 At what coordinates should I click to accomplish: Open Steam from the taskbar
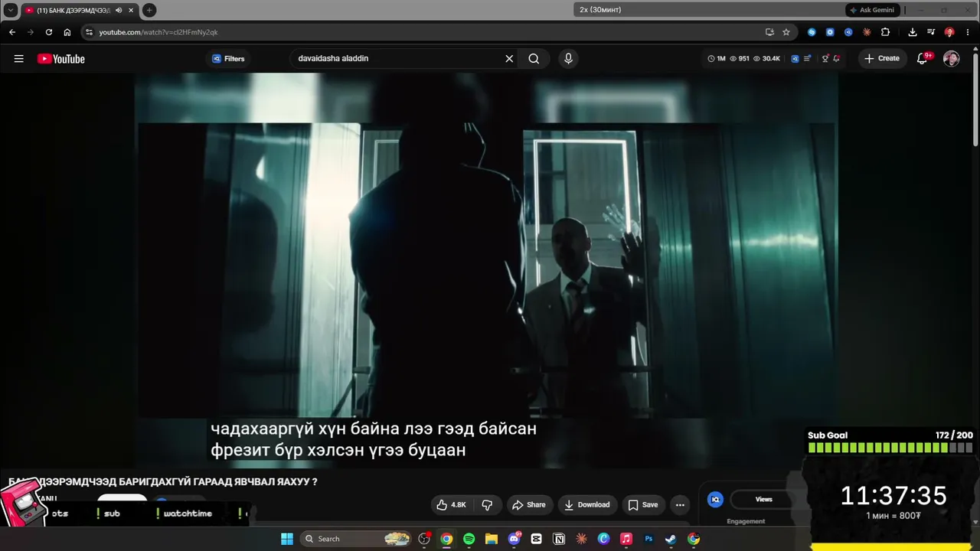[x=671, y=539]
